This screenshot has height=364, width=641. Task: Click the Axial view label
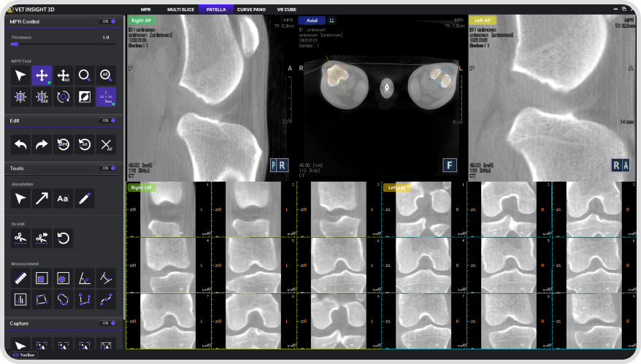[x=311, y=20]
